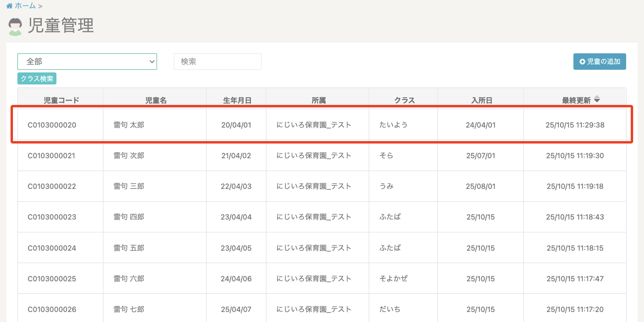Screen dimensions: 644x322
Task: Open child record C0103000024
Action: 52,248
